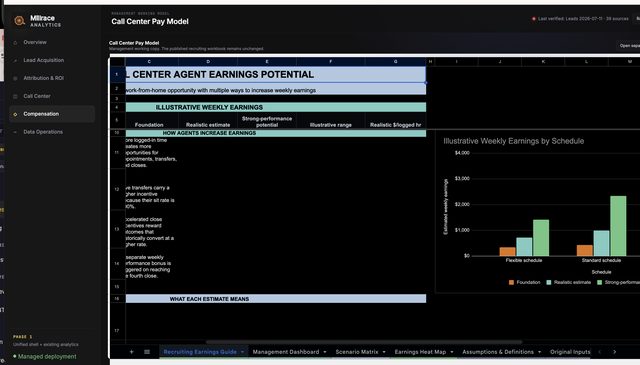Select column G header
The height and width of the screenshot is (365, 640).
[396, 62]
